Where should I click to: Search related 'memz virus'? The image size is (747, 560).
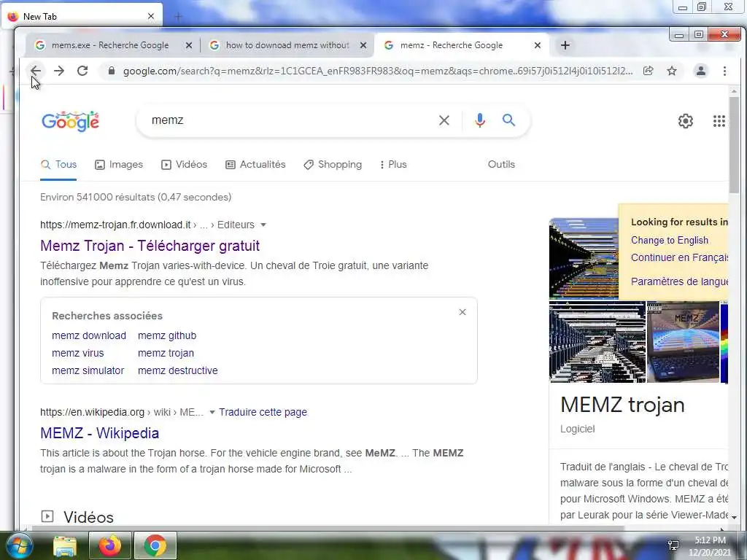[77, 354]
